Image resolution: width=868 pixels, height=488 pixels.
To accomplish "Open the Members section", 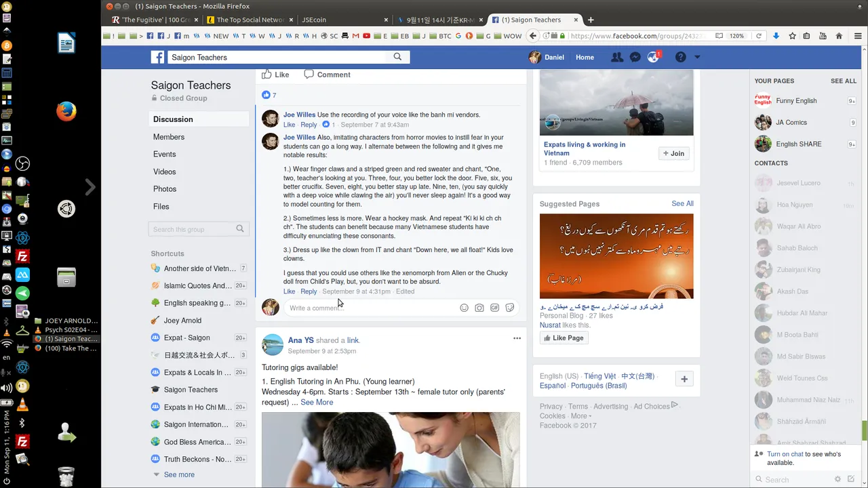I will click(x=169, y=137).
